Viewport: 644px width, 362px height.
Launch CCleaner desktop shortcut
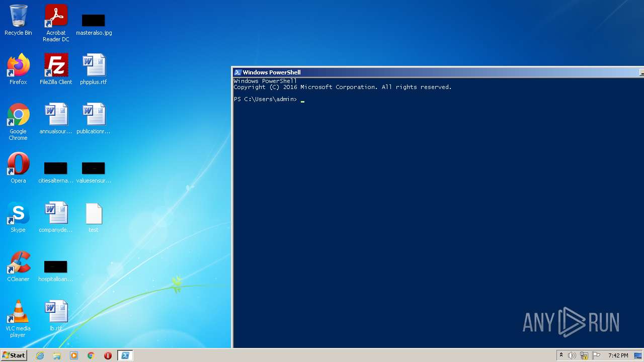[18, 266]
